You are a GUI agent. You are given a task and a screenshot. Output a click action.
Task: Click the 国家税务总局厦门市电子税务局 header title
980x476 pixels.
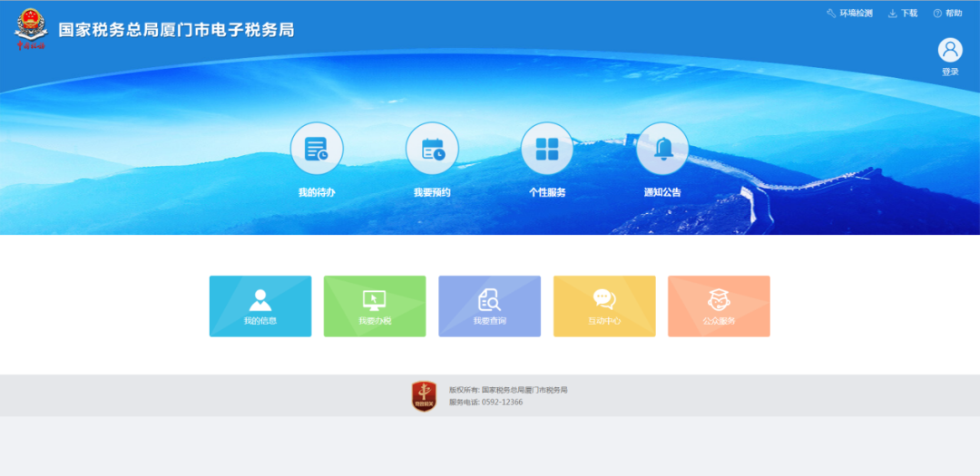coord(176,30)
